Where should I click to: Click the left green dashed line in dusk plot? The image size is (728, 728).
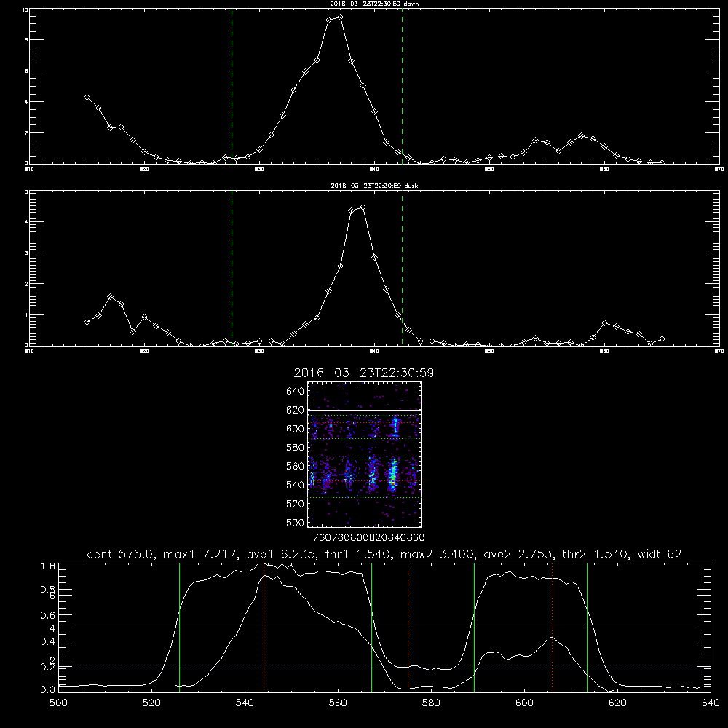[232, 269]
